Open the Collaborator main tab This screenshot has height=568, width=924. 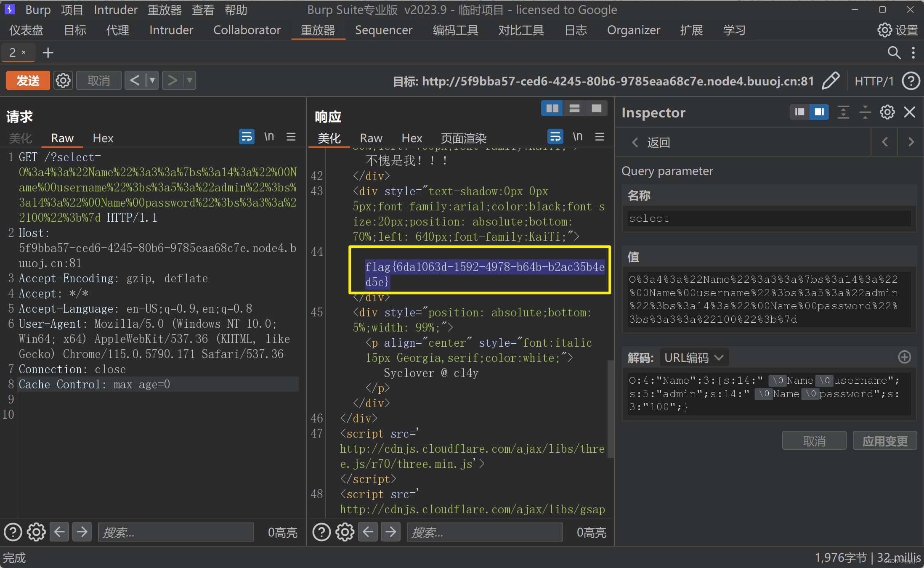tap(247, 30)
